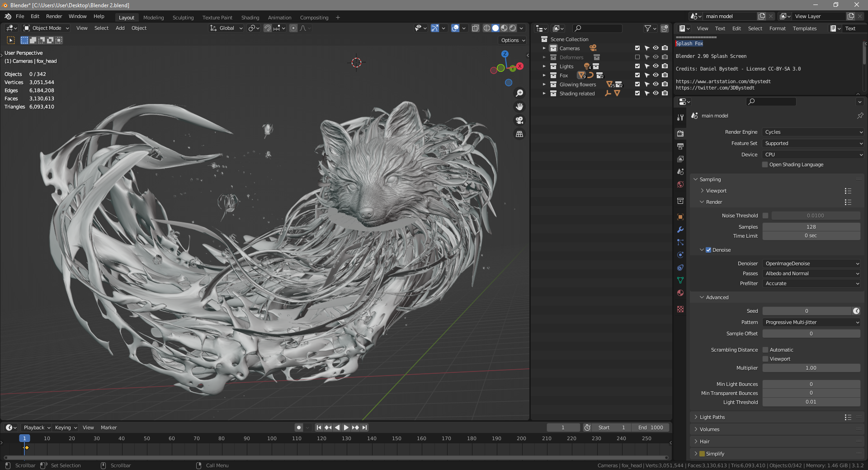Open the Render menu
This screenshot has height=470, width=868.
point(54,16)
